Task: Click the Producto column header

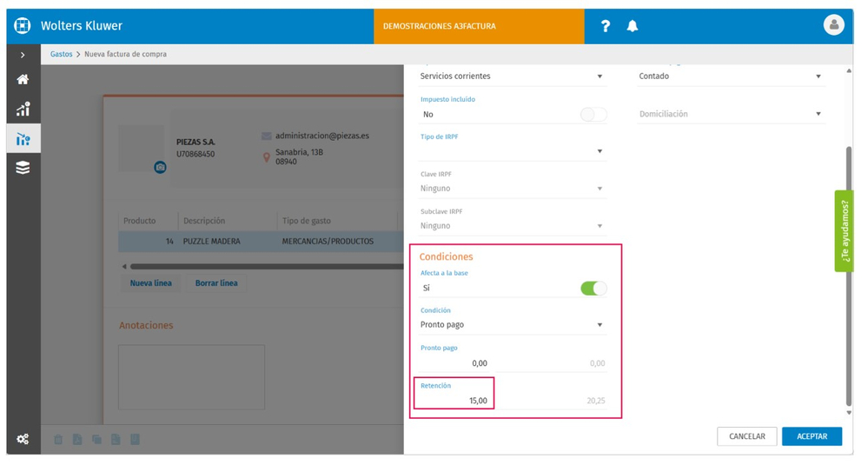Action: click(x=148, y=221)
